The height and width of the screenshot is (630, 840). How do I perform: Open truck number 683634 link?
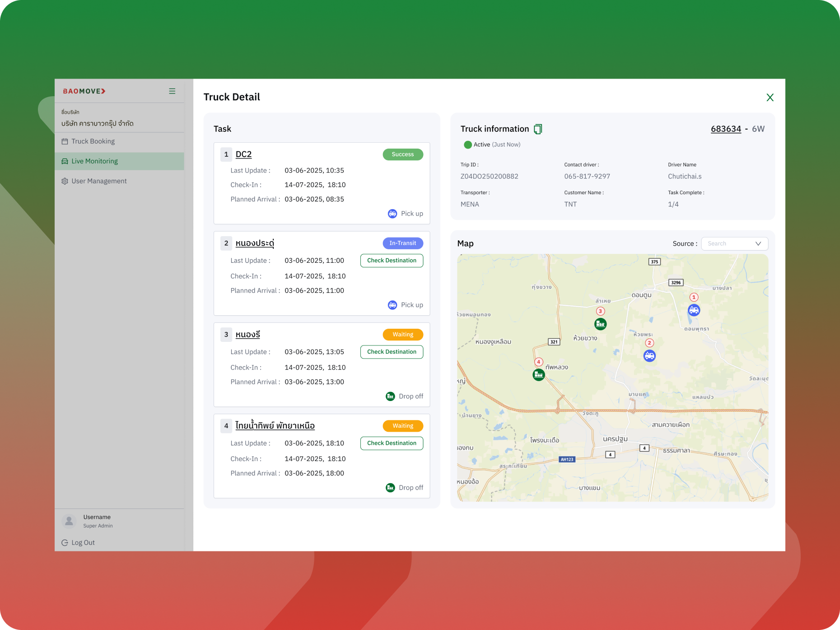click(x=726, y=129)
